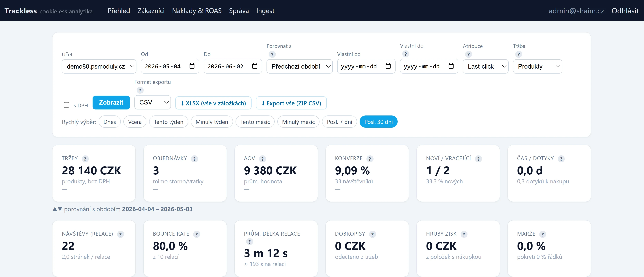Open Správa menu
This screenshot has height=277, width=644.
click(x=239, y=11)
